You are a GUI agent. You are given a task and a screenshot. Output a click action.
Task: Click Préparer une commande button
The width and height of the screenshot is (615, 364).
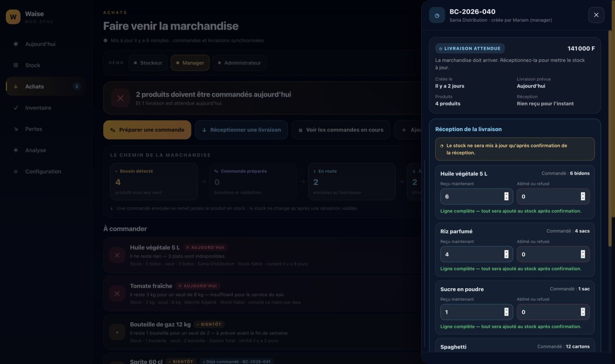point(147,130)
